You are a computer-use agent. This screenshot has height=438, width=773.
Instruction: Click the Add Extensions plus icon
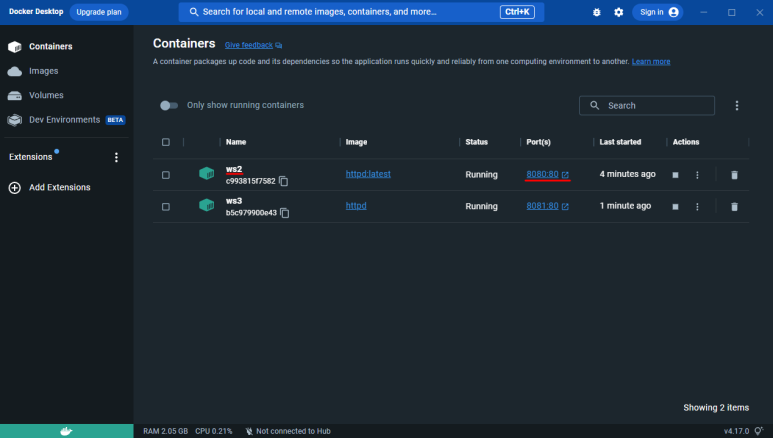point(15,188)
